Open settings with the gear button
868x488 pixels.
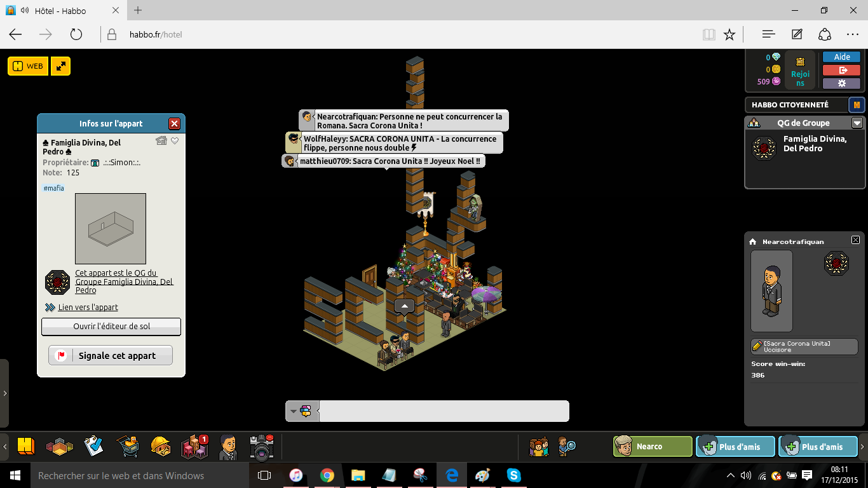pyautogui.click(x=841, y=83)
